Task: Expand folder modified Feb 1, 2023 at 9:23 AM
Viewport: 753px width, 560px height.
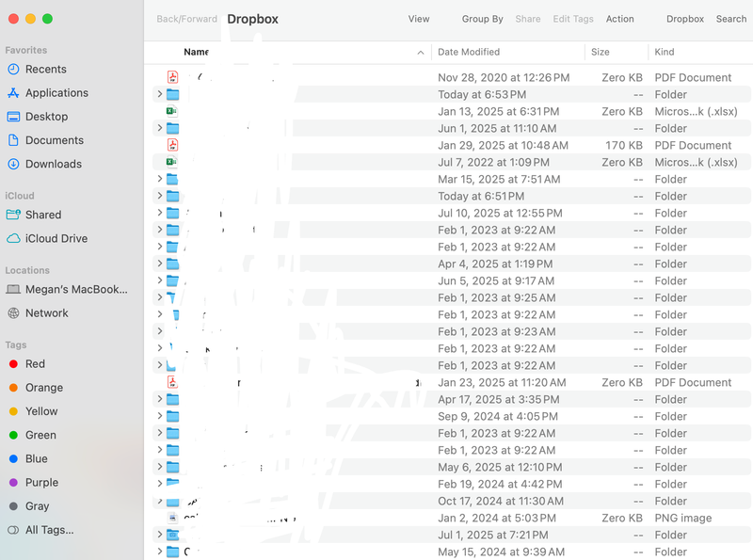Action: pyautogui.click(x=159, y=331)
